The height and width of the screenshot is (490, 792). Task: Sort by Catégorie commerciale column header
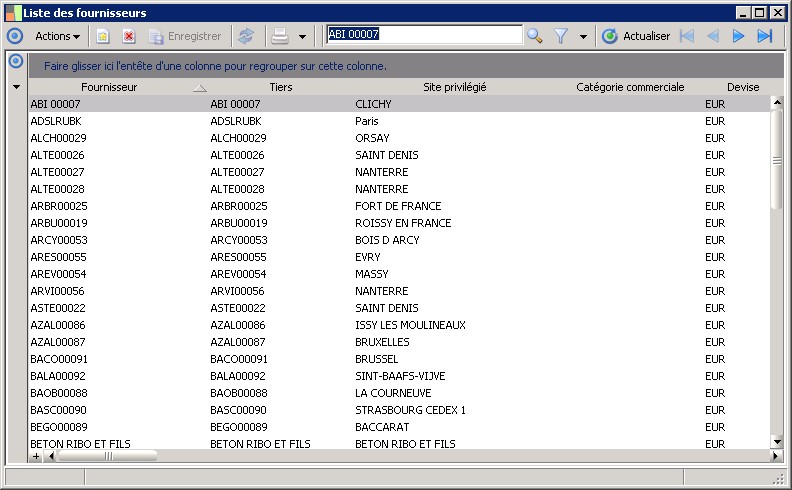(630, 87)
